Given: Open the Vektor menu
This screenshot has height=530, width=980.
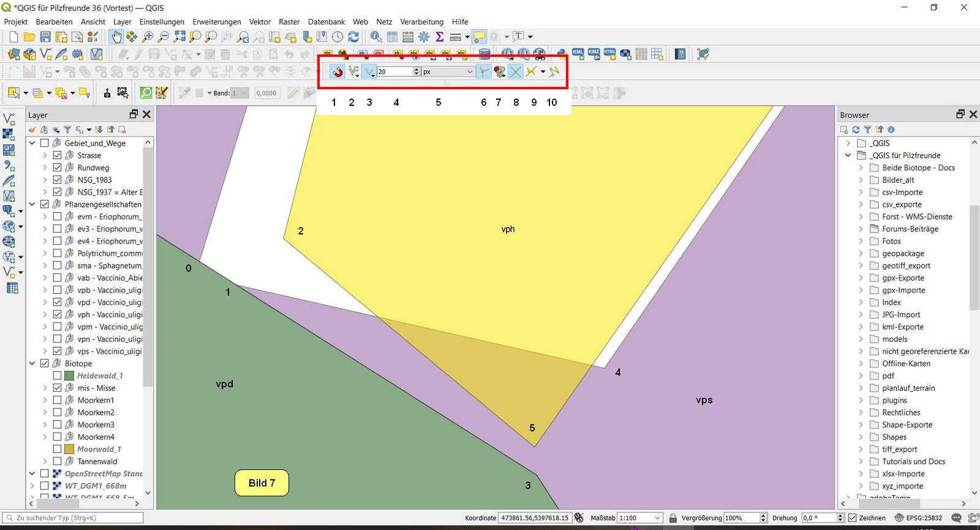Looking at the screenshot, I should tap(260, 21).
